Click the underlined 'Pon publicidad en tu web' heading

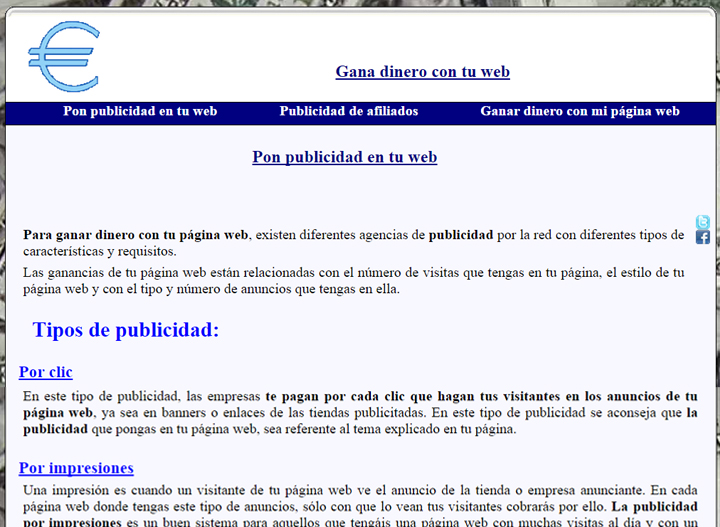(x=344, y=157)
